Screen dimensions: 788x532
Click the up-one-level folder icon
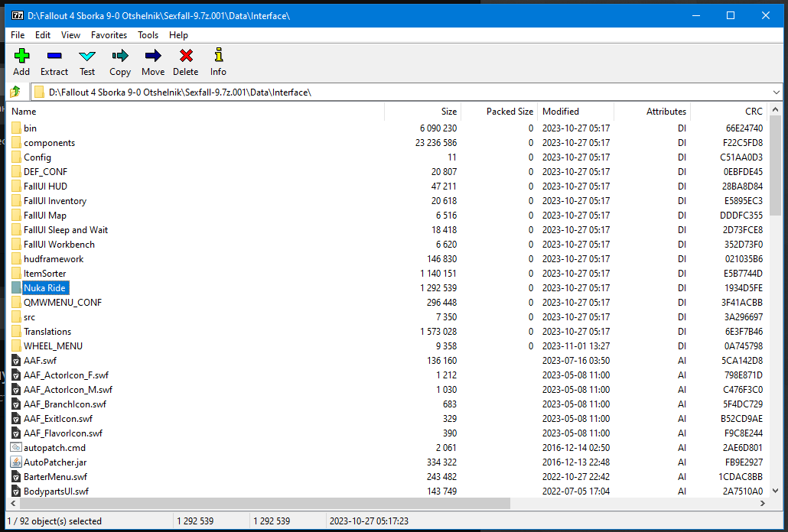tap(15, 92)
